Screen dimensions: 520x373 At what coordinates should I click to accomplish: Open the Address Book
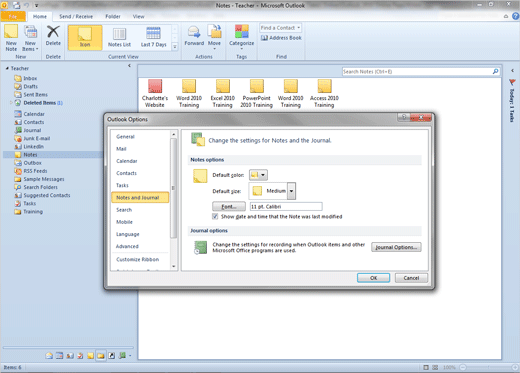tap(281, 38)
